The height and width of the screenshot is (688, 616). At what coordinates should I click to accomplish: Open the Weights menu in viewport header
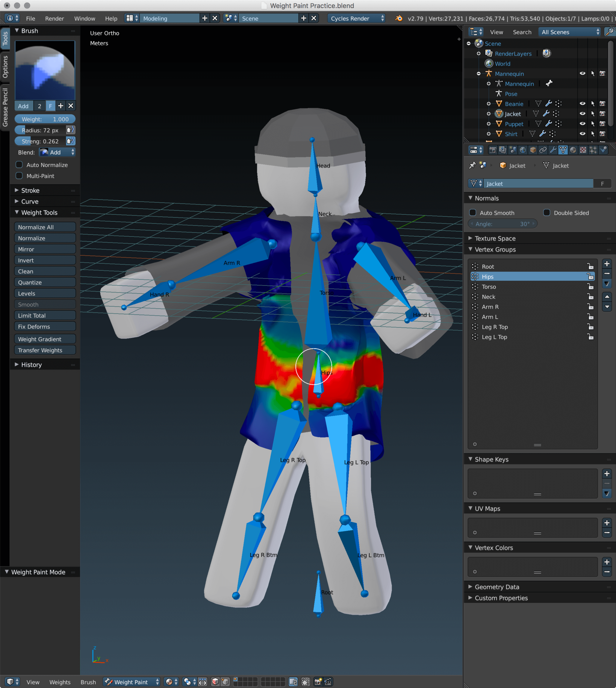(60, 682)
